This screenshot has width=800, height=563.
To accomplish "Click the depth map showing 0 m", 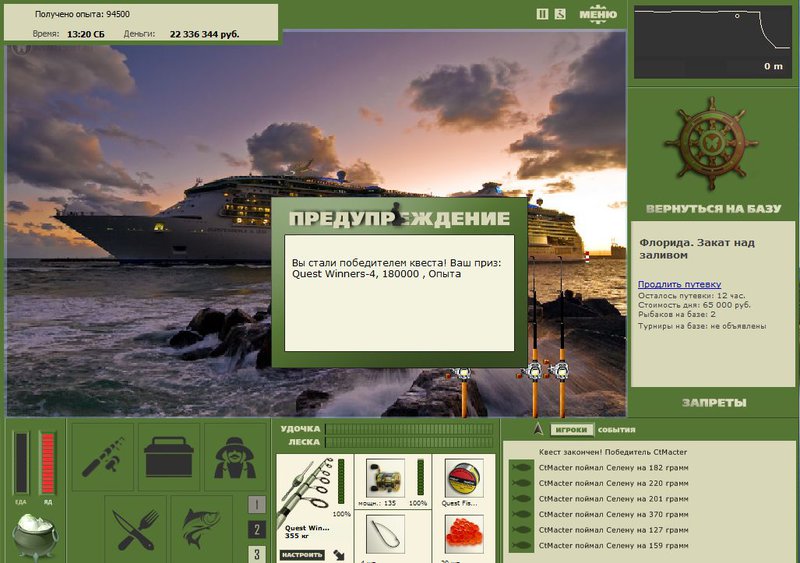I will point(713,42).
